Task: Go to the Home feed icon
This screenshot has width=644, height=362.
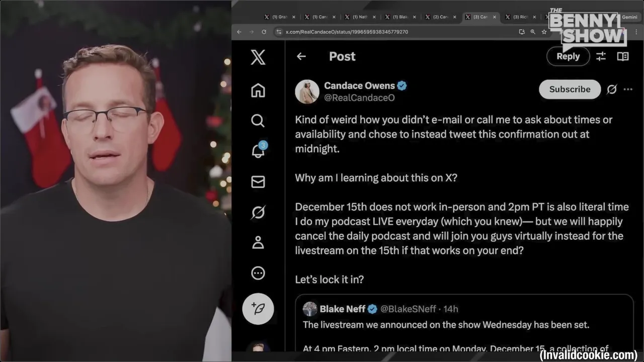Action: [x=258, y=90]
